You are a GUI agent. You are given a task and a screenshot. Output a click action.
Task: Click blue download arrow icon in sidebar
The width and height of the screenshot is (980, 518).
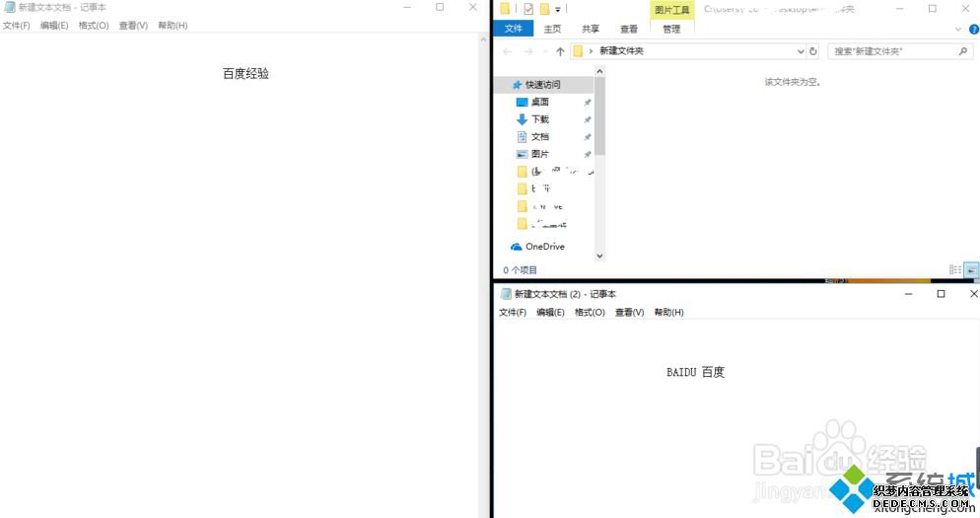tap(522, 119)
